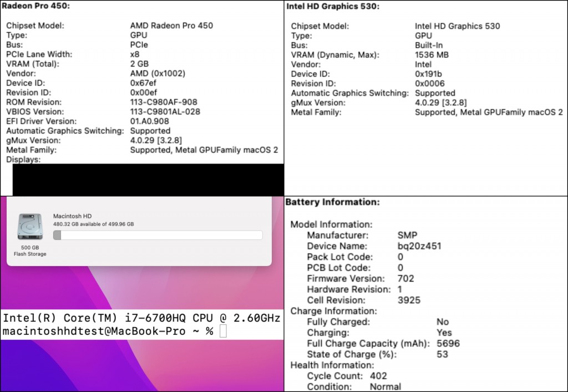Screen dimensions: 568x392
Task: Click the '0x67ef' device ID value
Action: pyautogui.click(x=143, y=83)
